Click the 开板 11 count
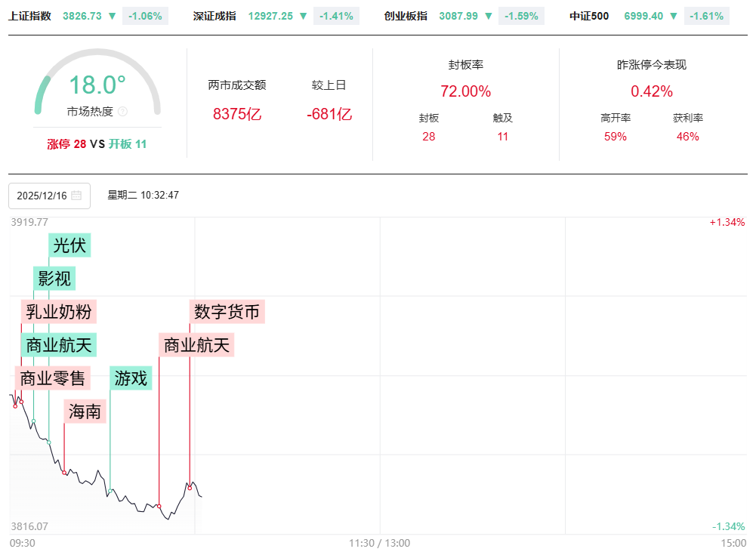 128,144
